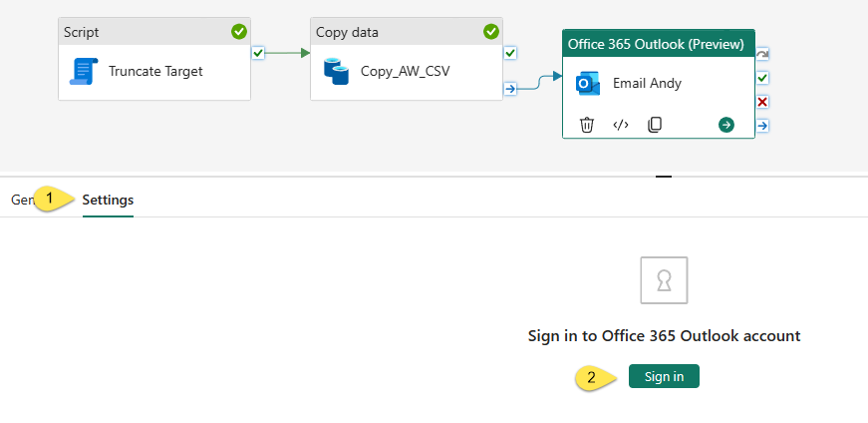
Task: View code of Email Andy activity
Action: tap(621, 125)
